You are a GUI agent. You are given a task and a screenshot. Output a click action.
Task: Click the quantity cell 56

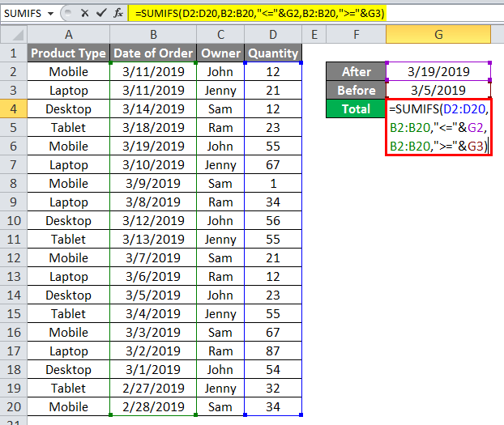[x=273, y=221]
